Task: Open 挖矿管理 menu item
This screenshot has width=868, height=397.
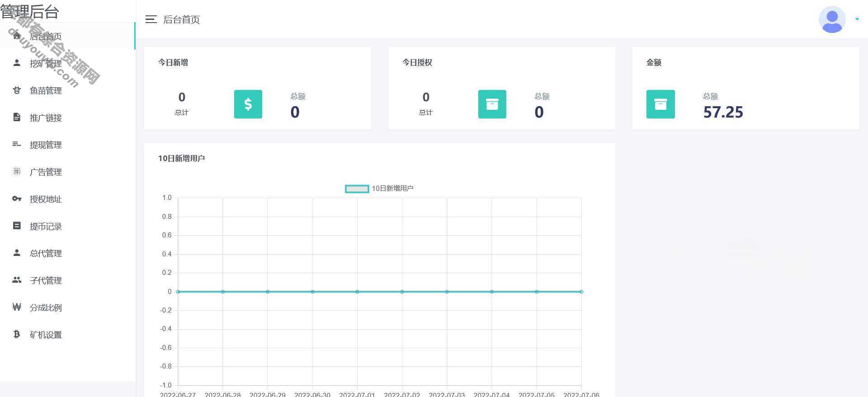Action: [x=68, y=63]
